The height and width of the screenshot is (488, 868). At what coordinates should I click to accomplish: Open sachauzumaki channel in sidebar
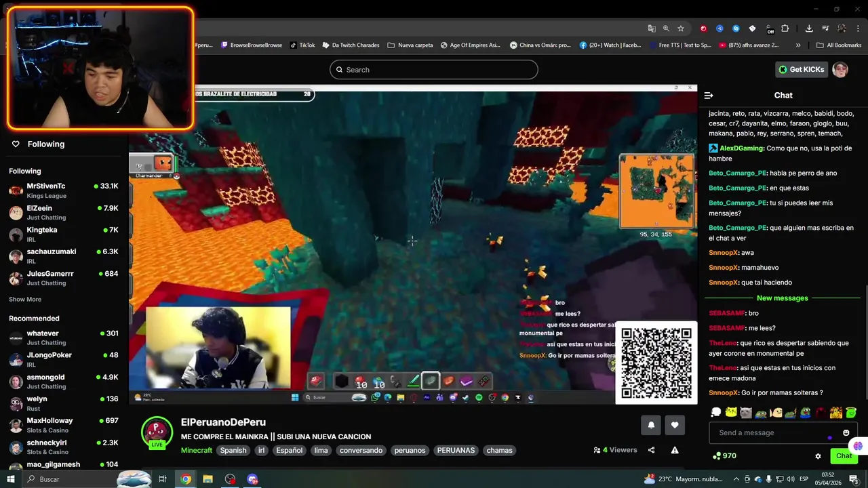64,256
